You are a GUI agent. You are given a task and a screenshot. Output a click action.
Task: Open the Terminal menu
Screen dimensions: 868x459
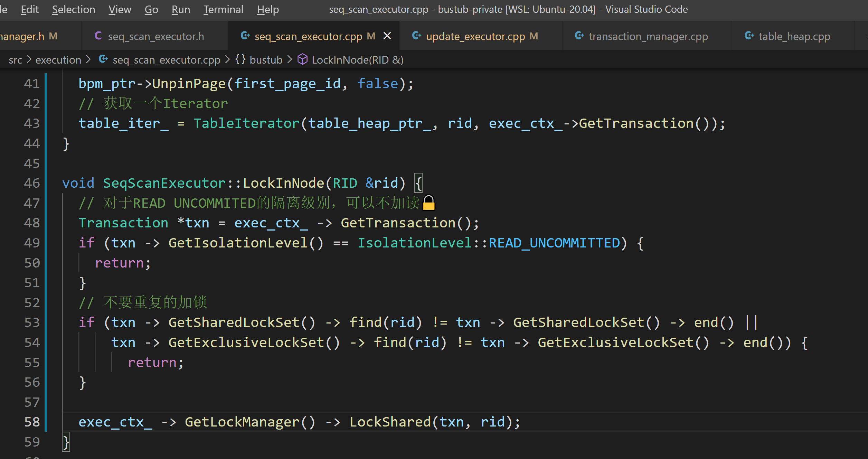coord(223,10)
